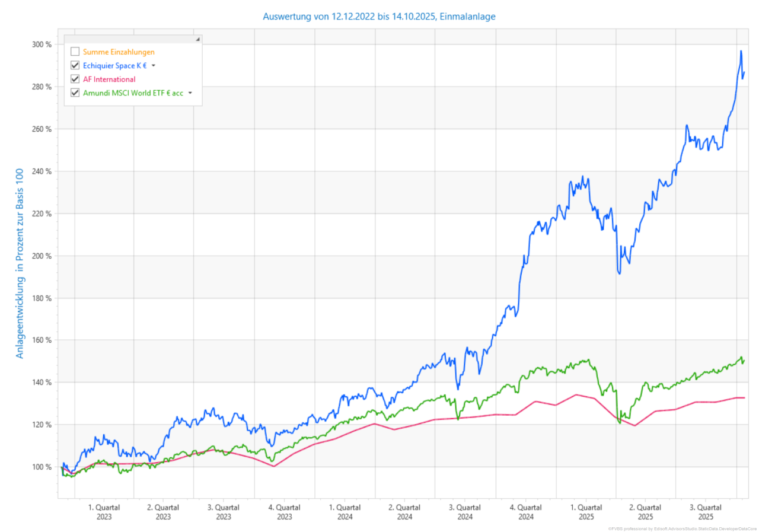Hide the AF International series via checkbox
This screenshot has height=532, width=759.
coord(75,79)
